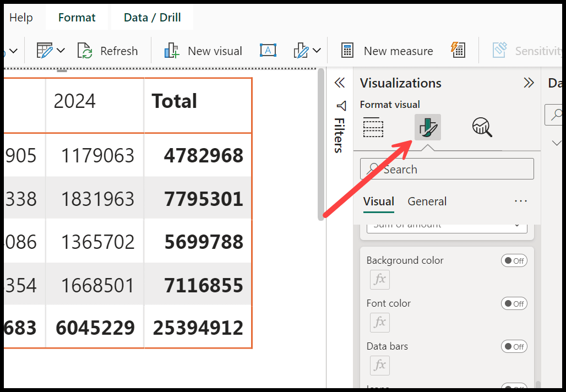Select the Format visual paintbrush icon

pos(428,127)
